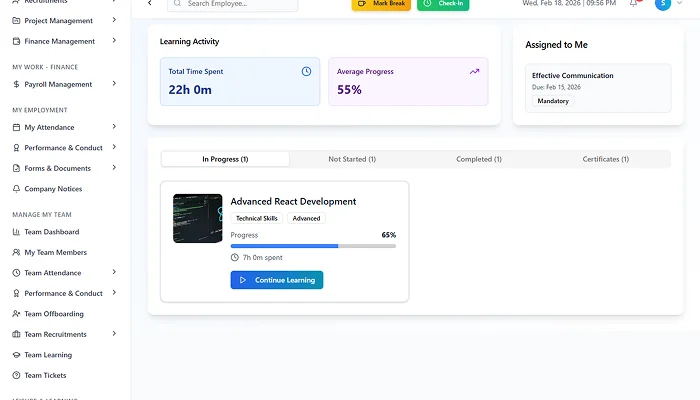The width and height of the screenshot is (700, 400).
Task: Open Company Notices bell icon
Action: [16, 189]
